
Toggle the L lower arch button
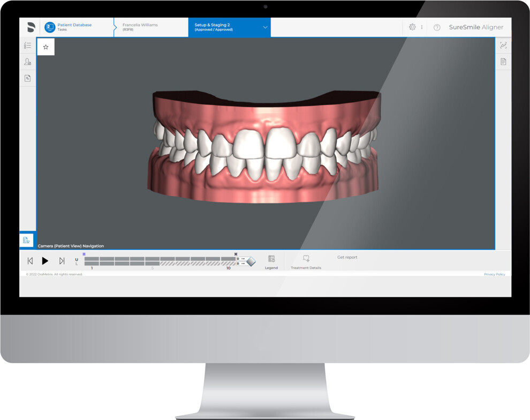77,264
